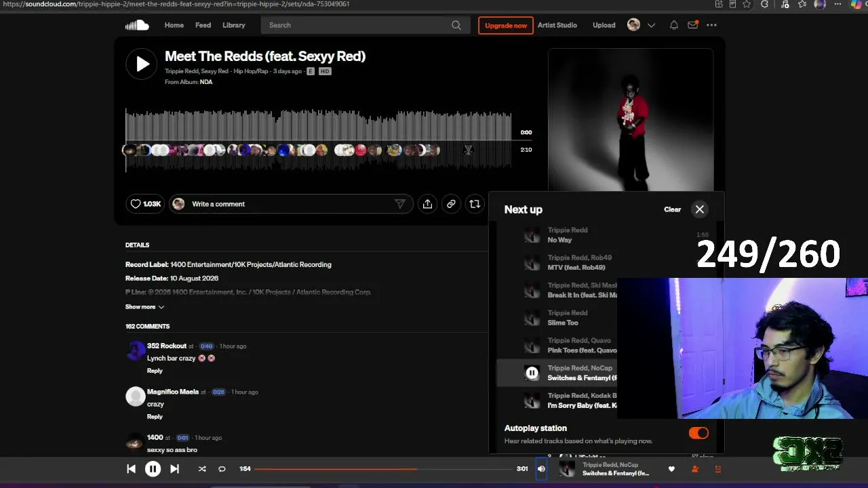Skip to the next track in player bar
Viewport: 868px width, 488px height.
coord(174,468)
